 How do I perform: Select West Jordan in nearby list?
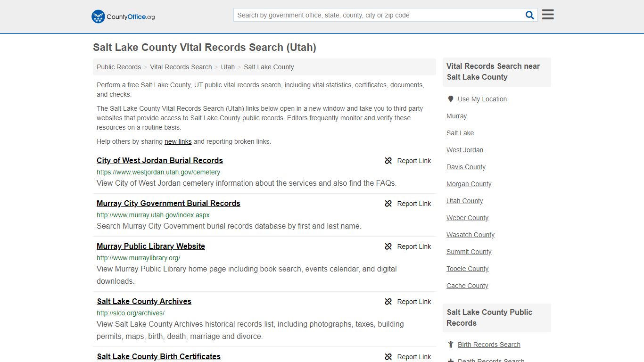tap(465, 150)
